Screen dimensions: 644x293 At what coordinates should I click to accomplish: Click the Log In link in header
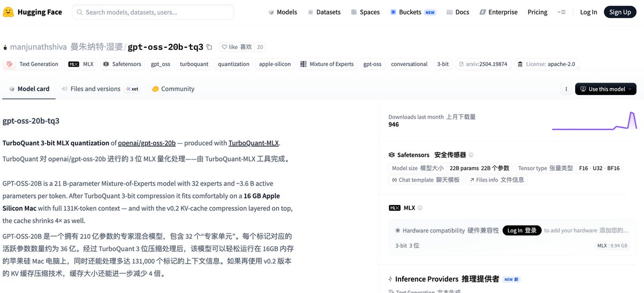[x=588, y=12]
